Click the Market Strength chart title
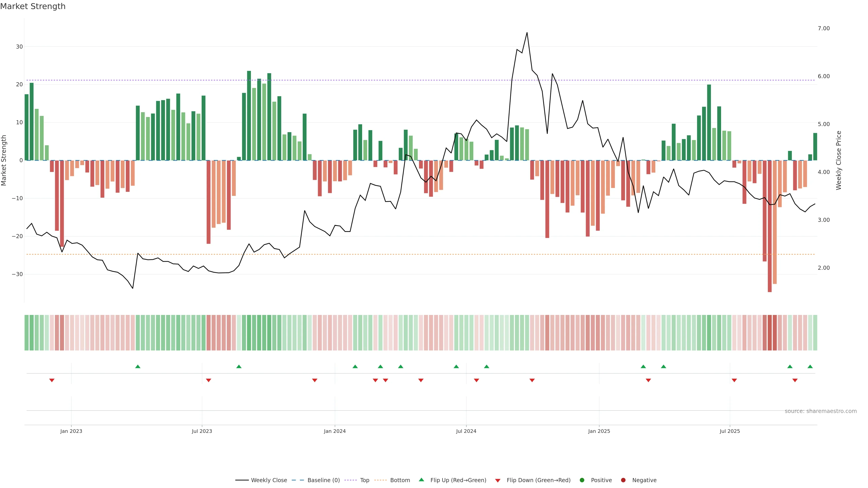The height and width of the screenshot is (488, 868). click(x=33, y=6)
